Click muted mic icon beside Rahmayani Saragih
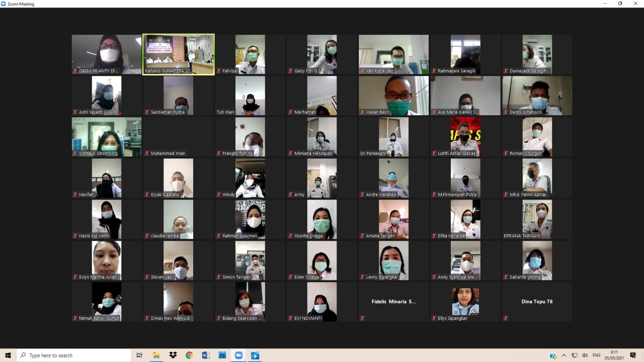The width and height of the screenshot is (644, 362). point(434,71)
